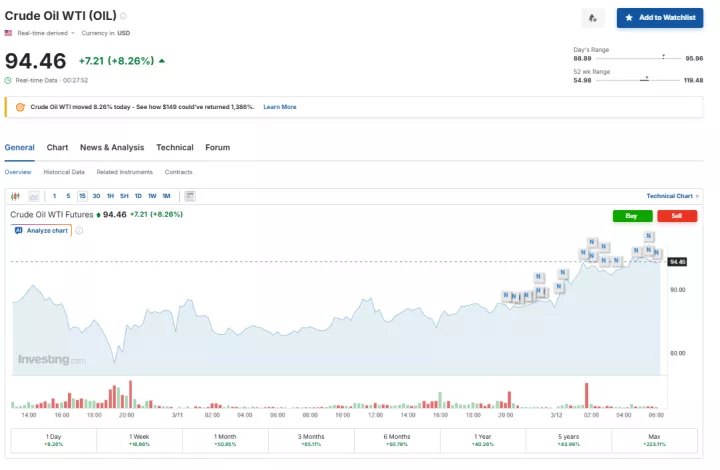This screenshot has height=470, width=720.
Task: Select the 1 Month performance period
Action: pyautogui.click(x=226, y=440)
